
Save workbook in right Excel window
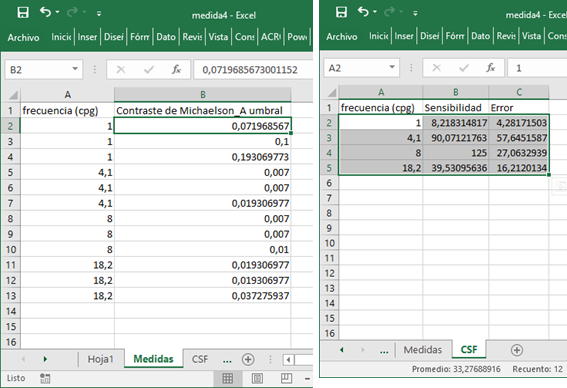[x=341, y=12]
